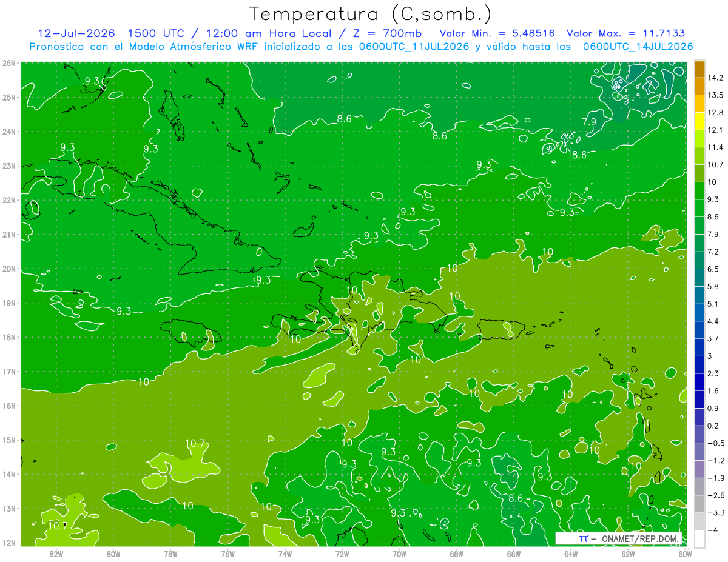The image size is (728, 562).
Task: Click the longitude axis label "80W"
Action: pyautogui.click(x=113, y=554)
